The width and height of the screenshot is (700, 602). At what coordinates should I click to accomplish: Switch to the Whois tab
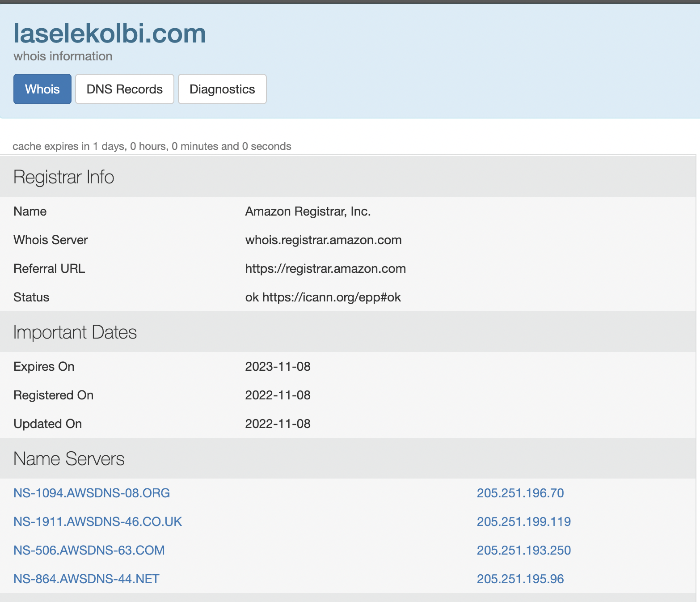coord(42,89)
